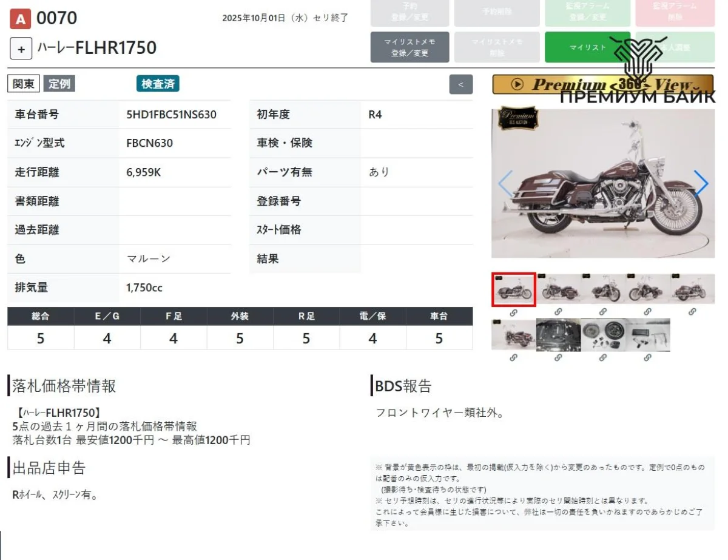Click link icon under the engine close-up thumbnail
Image resolution: width=728 pixels, height=560 pixels.
(x=558, y=358)
